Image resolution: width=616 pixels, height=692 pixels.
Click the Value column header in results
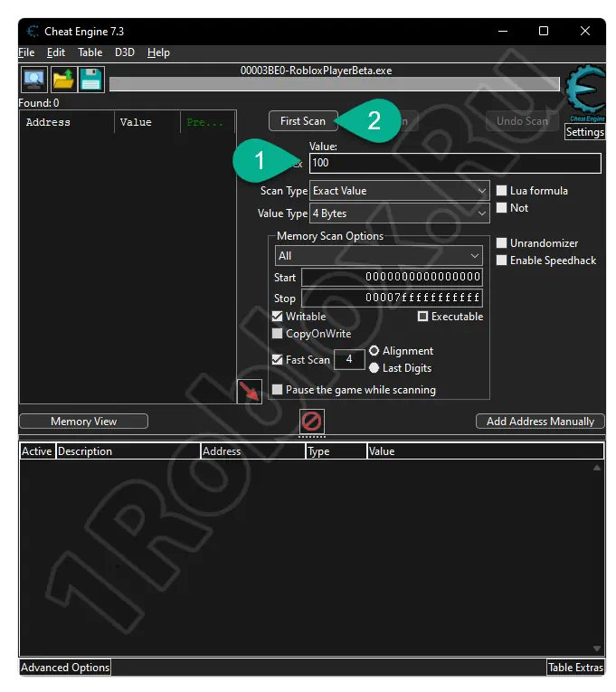[x=147, y=122]
